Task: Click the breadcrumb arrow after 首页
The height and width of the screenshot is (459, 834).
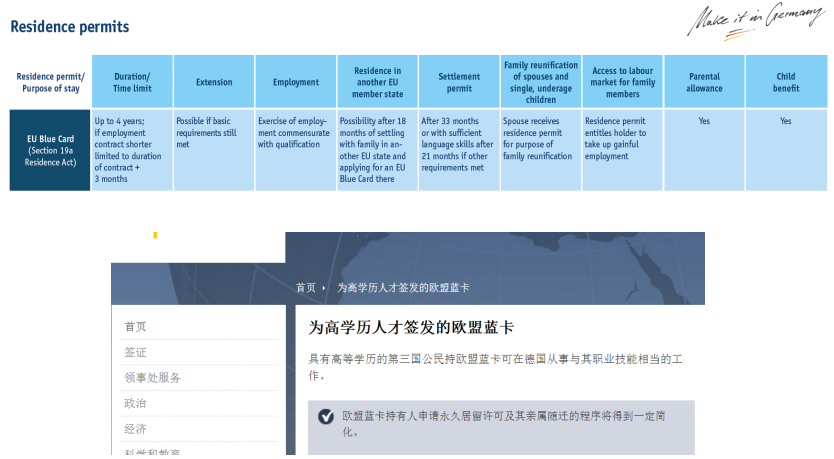Action: (323, 288)
